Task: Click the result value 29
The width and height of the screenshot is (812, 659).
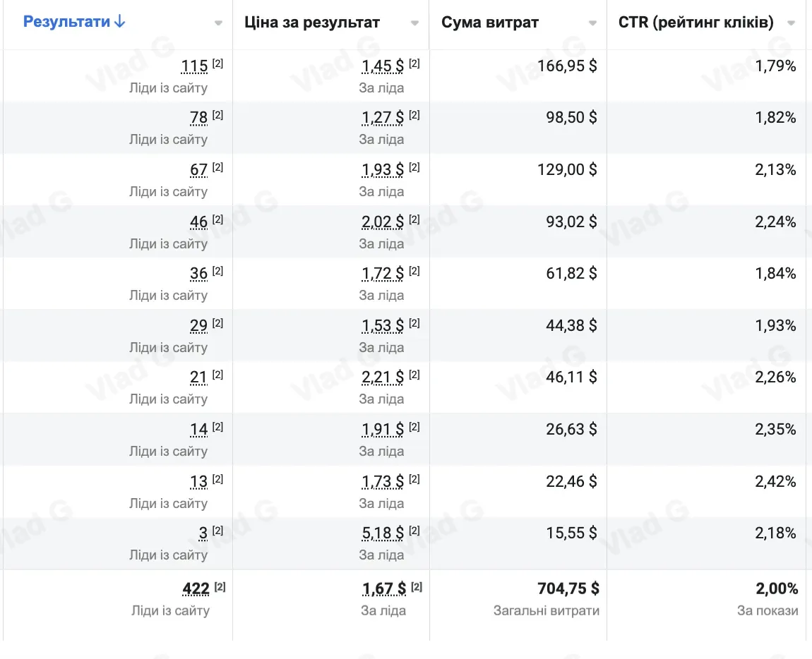Action: [x=199, y=325]
